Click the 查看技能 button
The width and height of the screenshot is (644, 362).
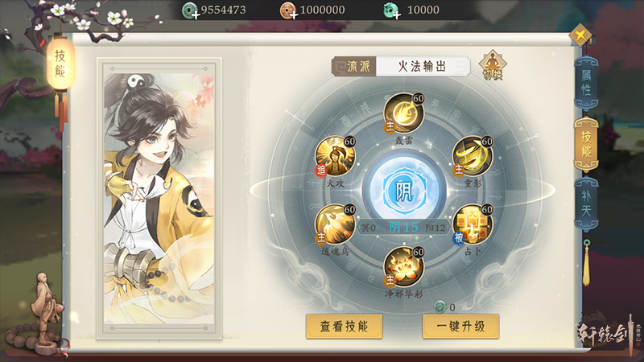[345, 327]
